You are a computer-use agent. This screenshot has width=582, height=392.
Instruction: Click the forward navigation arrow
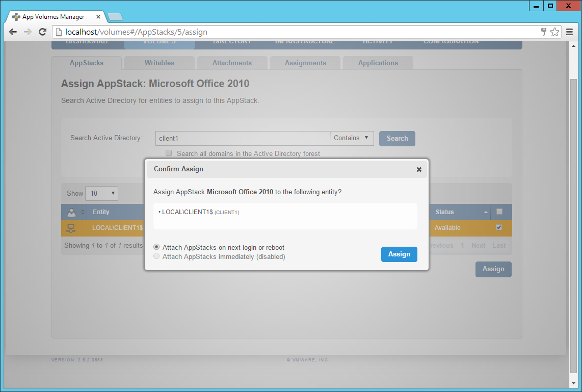click(x=28, y=32)
